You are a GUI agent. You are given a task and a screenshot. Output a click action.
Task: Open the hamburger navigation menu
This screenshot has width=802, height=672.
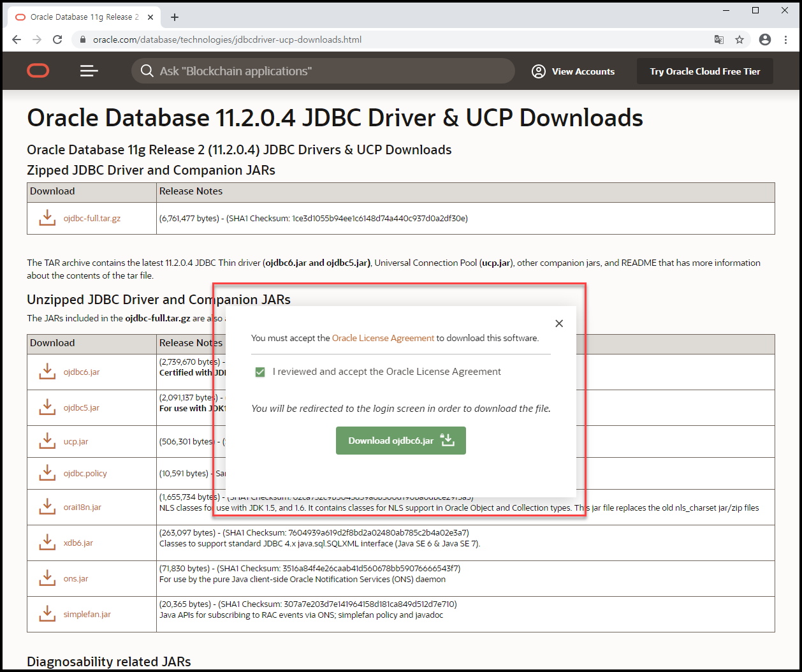click(x=89, y=71)
